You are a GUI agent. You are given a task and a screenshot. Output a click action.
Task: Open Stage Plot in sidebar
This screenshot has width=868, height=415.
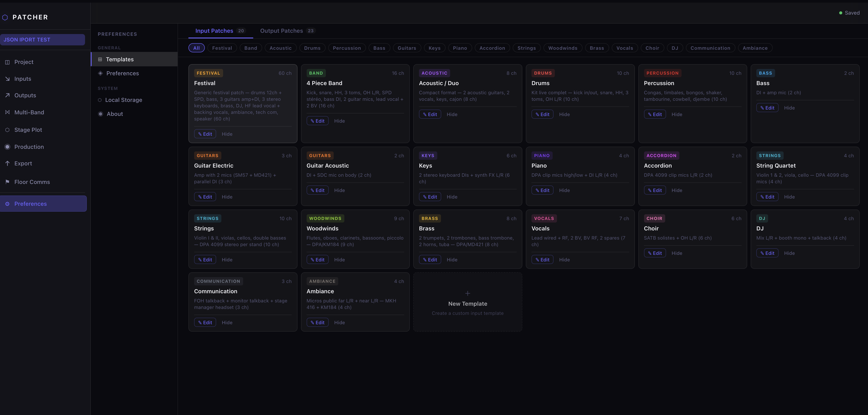(x=43, y=130)
